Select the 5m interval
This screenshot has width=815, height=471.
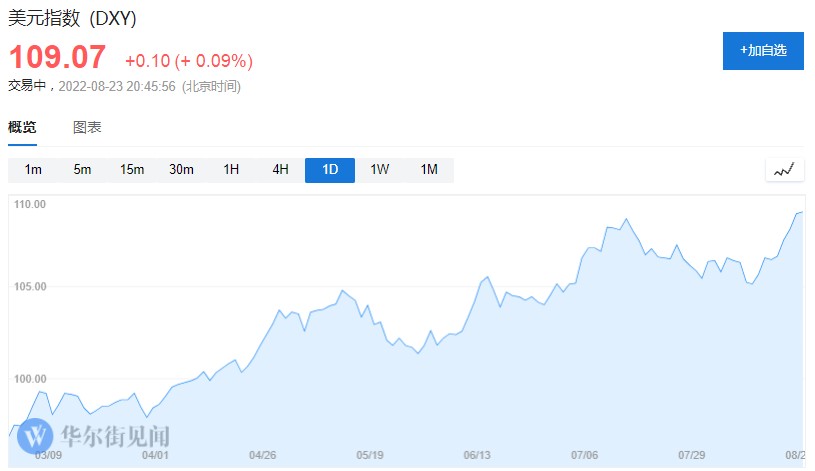click(x=82, y=170)
